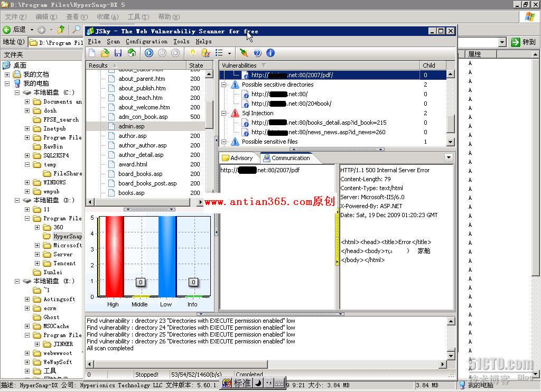Select board_books_post.asp in the Results list
This screenshot has height=392, width=541.
click(x=147, y=183)
